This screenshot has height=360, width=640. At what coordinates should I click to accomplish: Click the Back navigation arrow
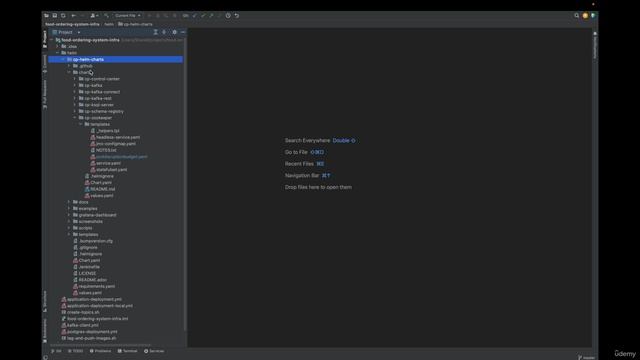point(73,16)
